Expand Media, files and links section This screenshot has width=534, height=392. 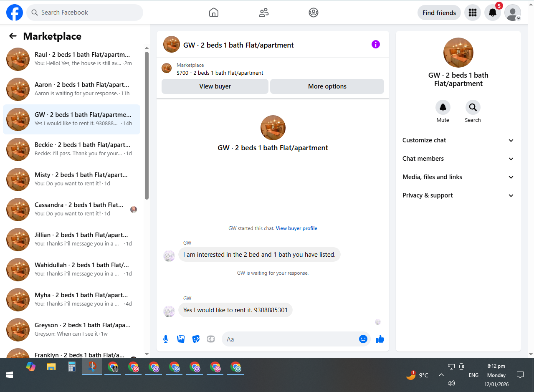[x=458, y=177]
